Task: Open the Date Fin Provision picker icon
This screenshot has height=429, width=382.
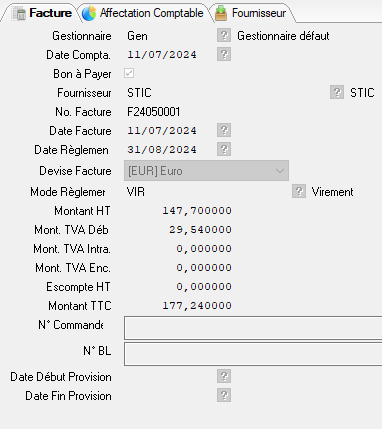Action: pyautogui.click(x=224, y=395)
